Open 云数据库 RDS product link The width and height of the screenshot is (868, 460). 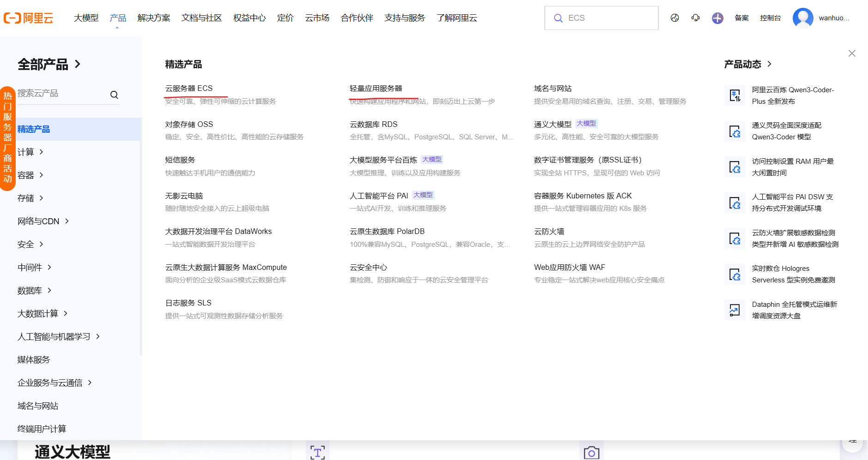374,124
